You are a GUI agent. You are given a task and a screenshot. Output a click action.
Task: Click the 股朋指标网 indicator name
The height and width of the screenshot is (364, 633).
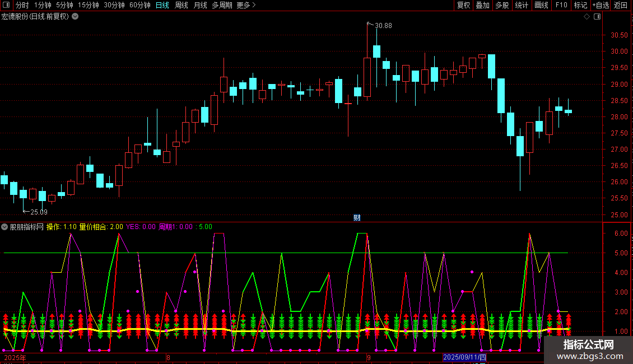tap(27, 227)
